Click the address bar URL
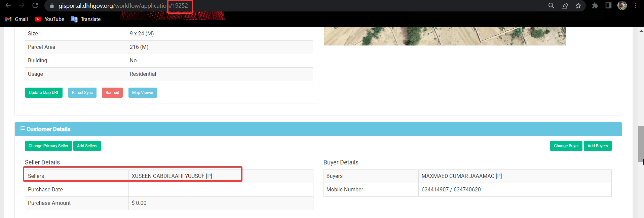Screen dimensions: 644x218 click(123, 6)
